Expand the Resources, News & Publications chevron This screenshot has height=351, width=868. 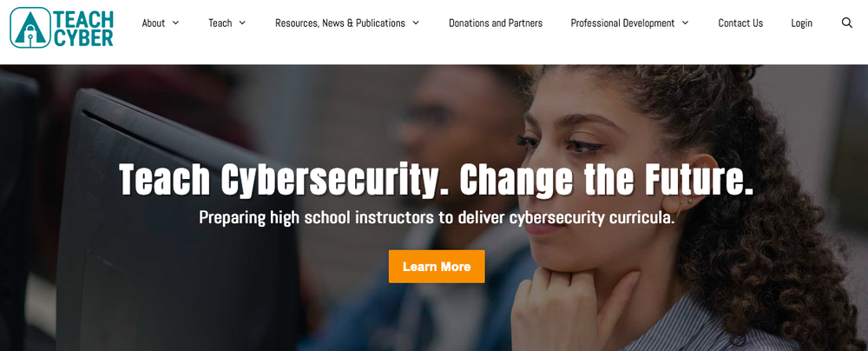(416, 23)
